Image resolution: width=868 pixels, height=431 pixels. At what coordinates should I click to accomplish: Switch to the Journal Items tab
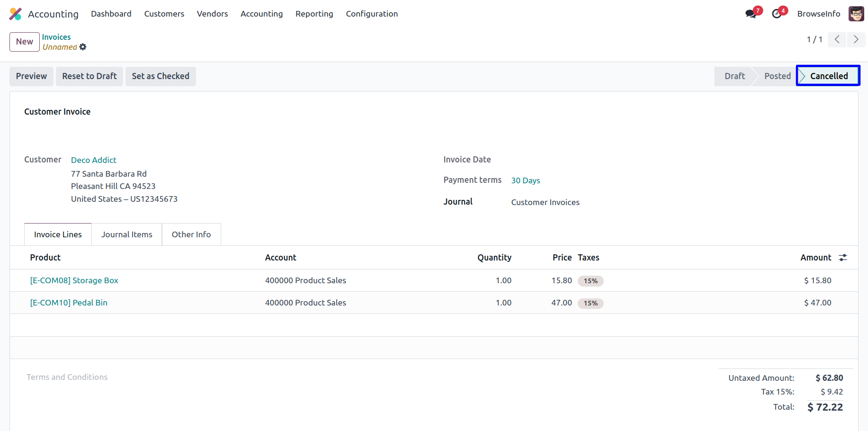tap(126, 234)
